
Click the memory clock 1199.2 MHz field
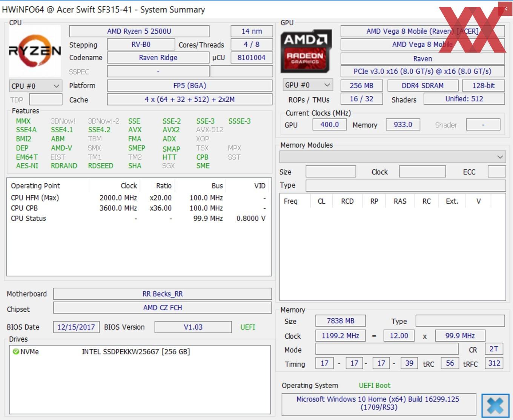[x=341, y=336]
